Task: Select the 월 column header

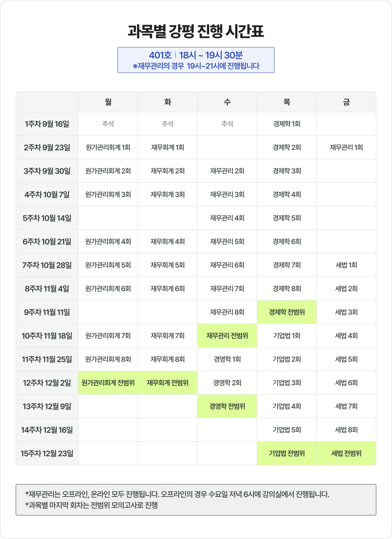Action: pyautogui.click(x=108, y=102)
